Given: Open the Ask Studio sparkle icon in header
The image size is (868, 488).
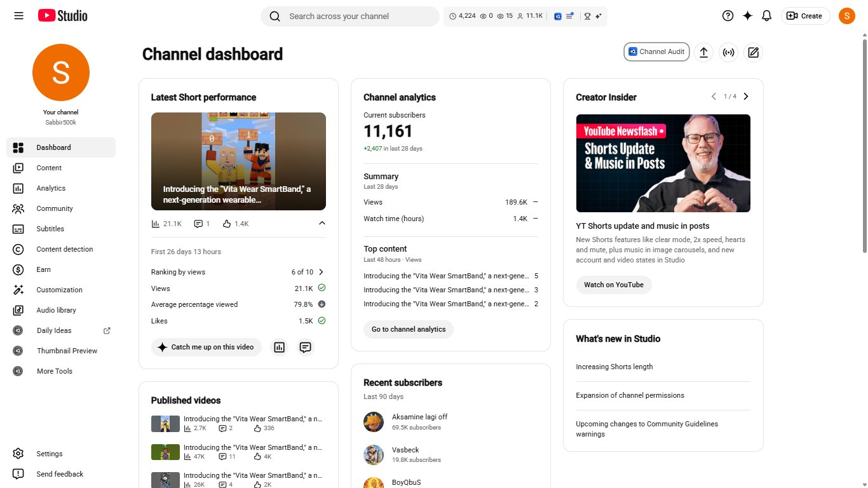Looking at the screenshot, I should pos(747,16).
